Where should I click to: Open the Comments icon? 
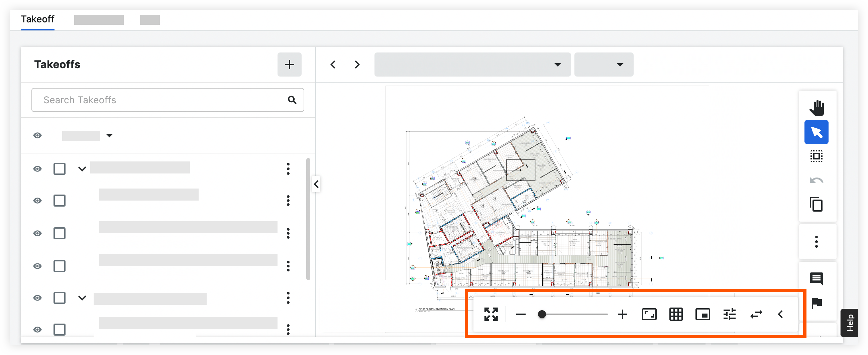pyautogui.click(x=817, y=278)
